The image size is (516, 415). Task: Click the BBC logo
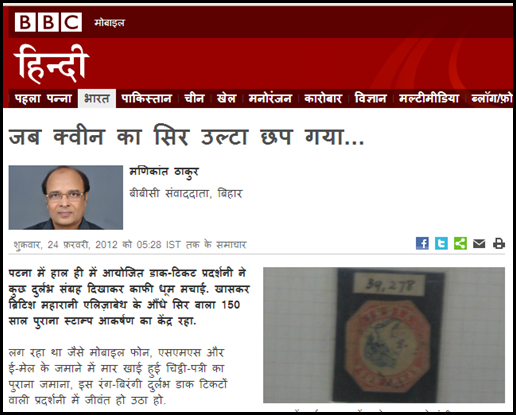48,22
